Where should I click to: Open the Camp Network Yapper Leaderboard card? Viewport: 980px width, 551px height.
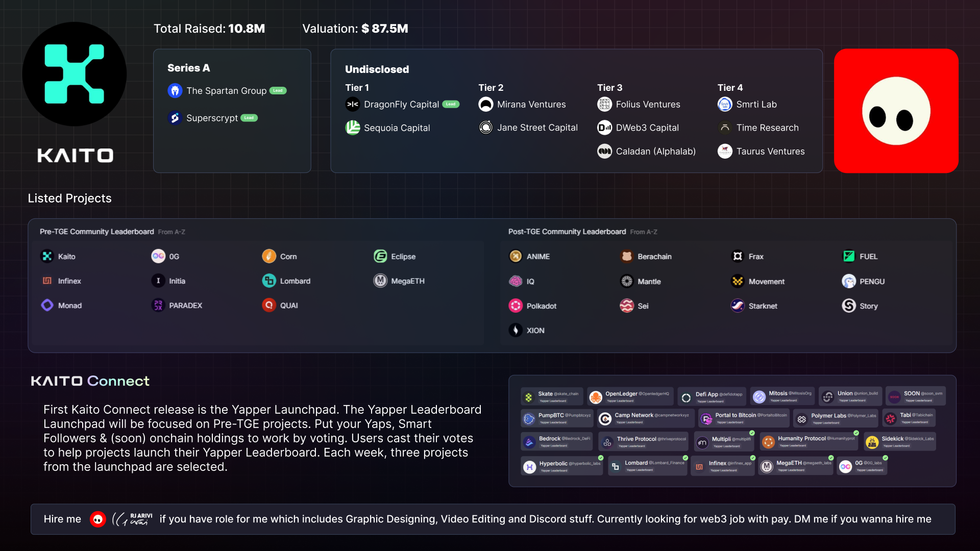click(646, 418)
